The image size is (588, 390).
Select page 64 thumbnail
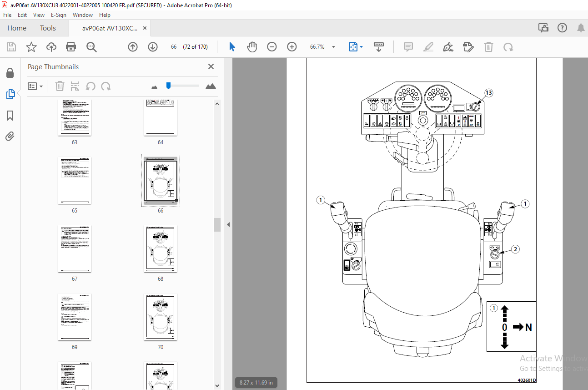(x=161, y=117)
